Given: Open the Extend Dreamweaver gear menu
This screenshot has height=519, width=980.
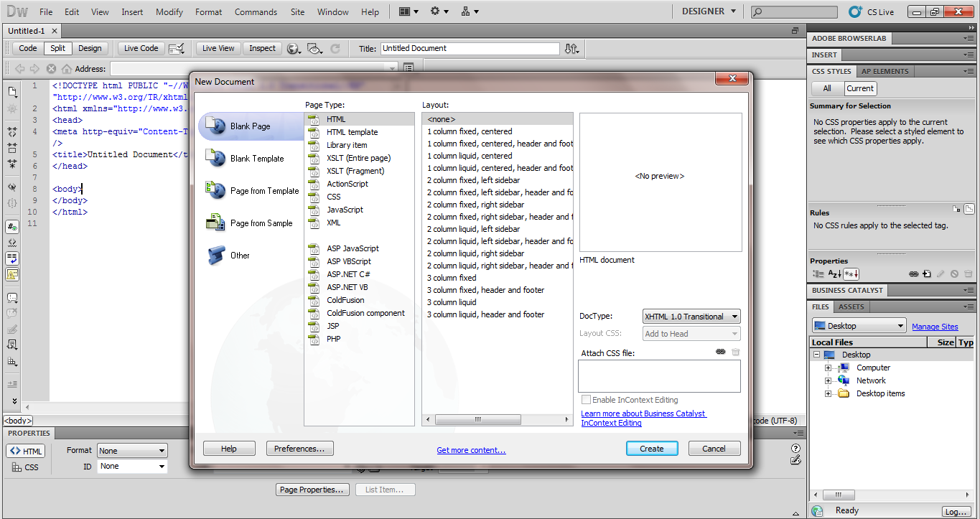Looking at the screenshot, I should 439,11.
